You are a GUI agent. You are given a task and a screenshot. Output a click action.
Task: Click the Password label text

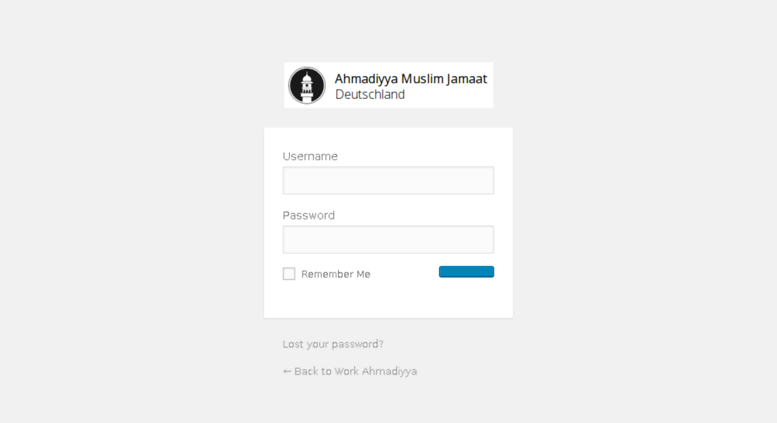[309, 215]
